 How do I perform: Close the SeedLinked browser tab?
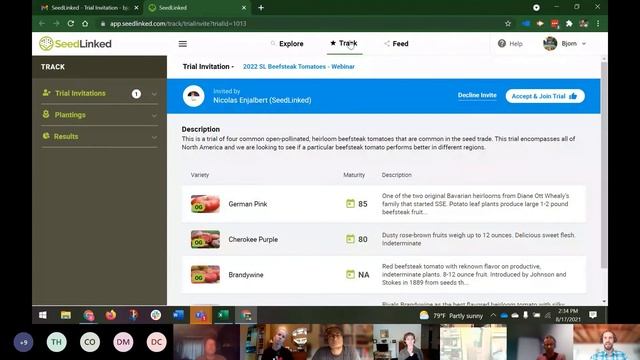(244, 8)
